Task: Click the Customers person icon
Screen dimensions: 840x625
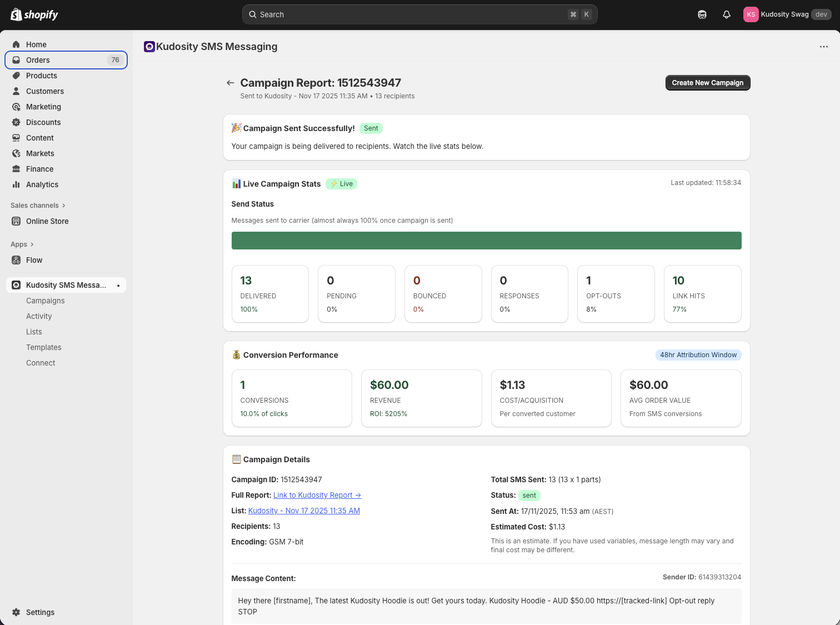Action: (x=16, y=91)
